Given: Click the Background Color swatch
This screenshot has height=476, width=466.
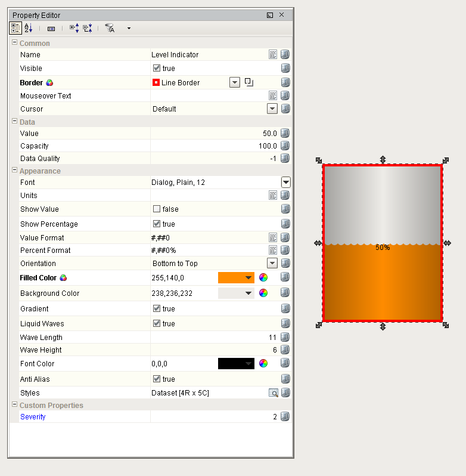Looking at the screenshot, I should pos(236,293).
